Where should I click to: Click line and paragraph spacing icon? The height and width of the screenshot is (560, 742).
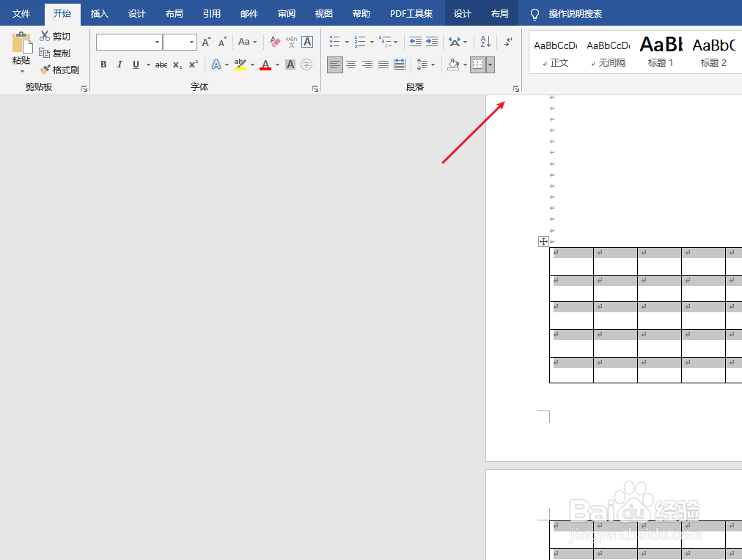[x=422, y=65]
